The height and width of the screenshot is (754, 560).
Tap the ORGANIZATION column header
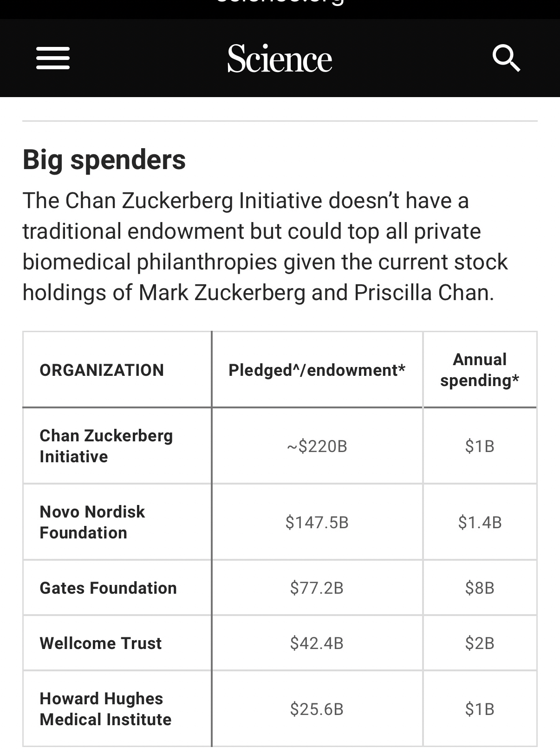[102, 370]
